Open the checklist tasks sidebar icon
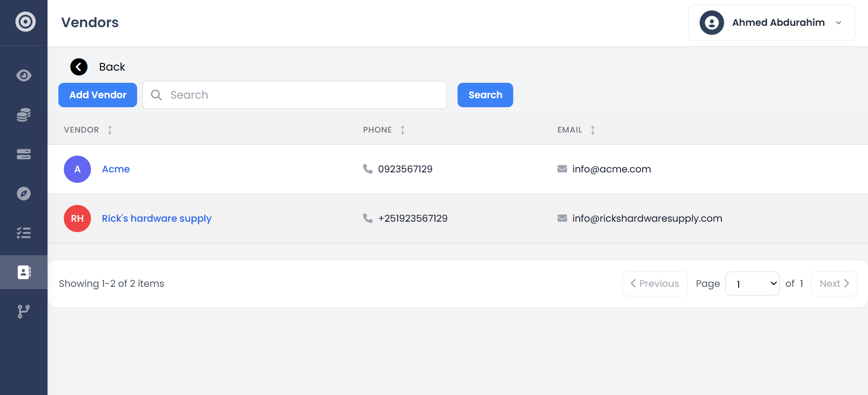868x395 pixels. pos(24,233)
